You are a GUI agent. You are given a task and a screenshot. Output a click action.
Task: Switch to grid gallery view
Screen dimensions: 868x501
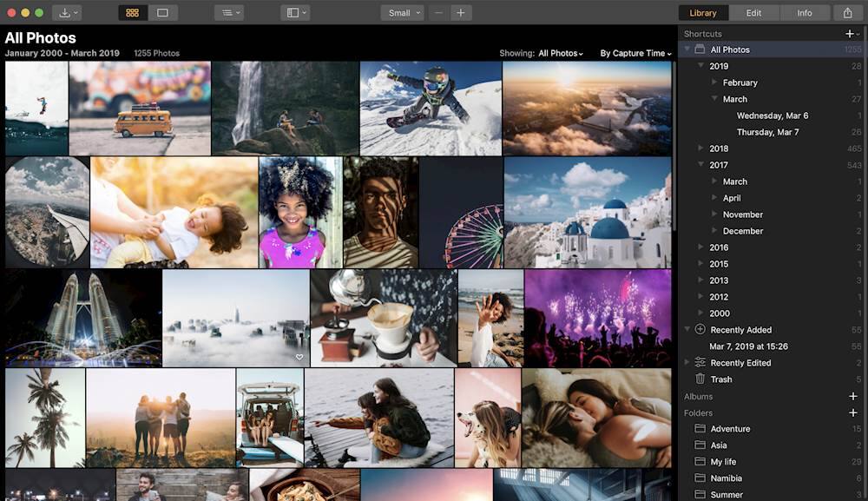point(132,13)
